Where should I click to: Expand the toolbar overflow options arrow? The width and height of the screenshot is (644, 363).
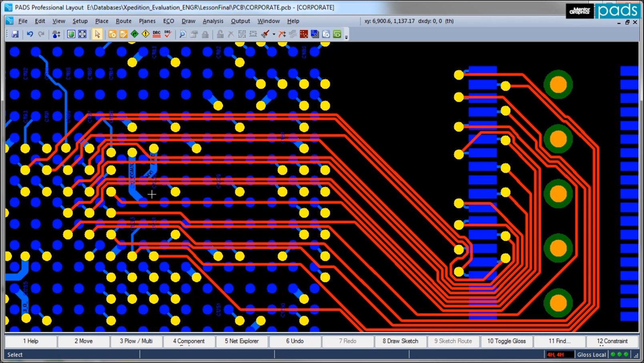pos(346,37)
